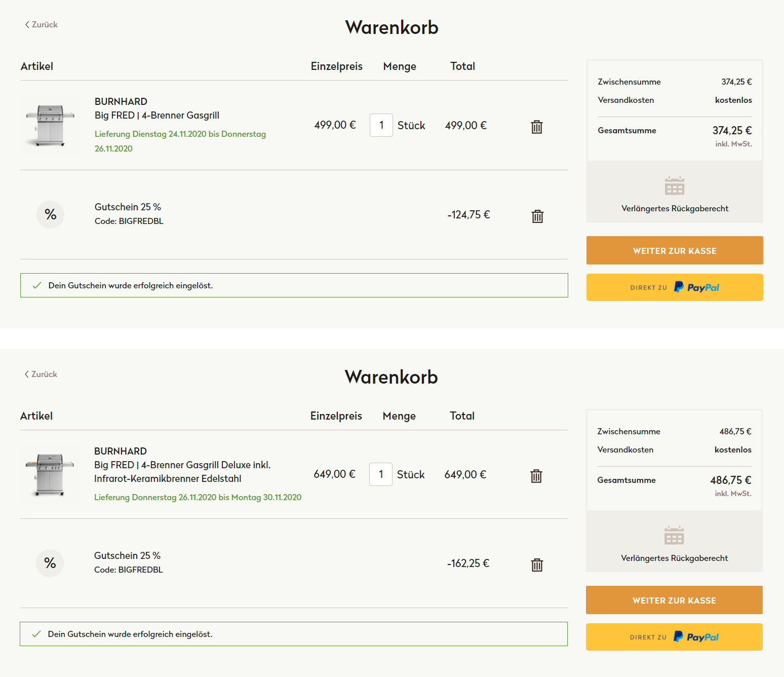Screen dimensions: 784x677
Task: Open the Big FRED Deluxe Infrarot-Keramikbrenner title
Action: tap(182, 472)
